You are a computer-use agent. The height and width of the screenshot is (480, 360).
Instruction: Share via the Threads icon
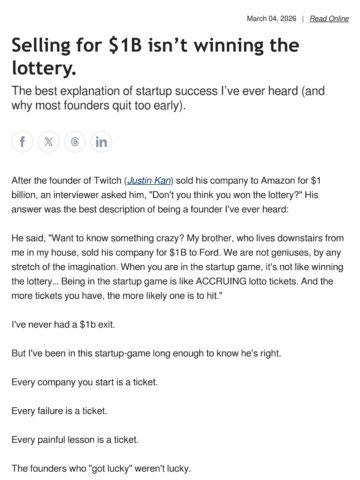pos(75,142)
